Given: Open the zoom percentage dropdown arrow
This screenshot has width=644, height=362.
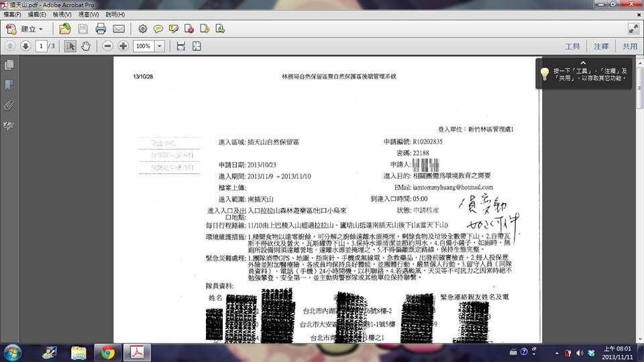Looking at the screenshot, I should [x=160, y=46].
